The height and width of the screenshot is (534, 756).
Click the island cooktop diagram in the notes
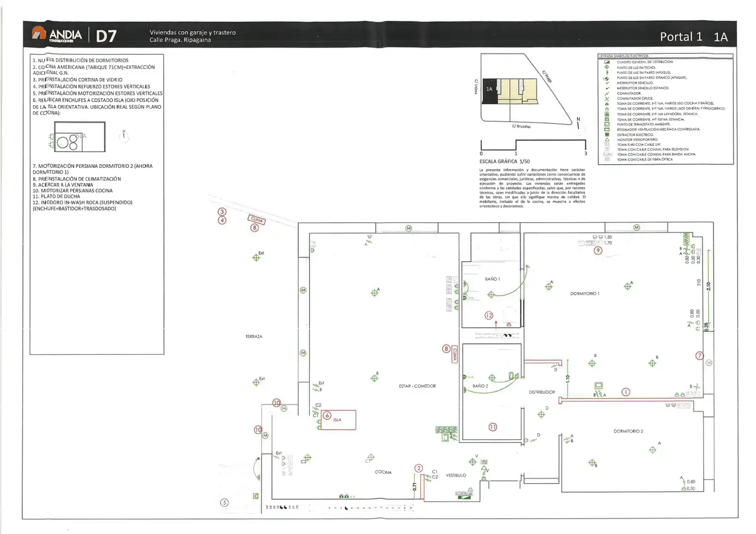pos(77,137)
